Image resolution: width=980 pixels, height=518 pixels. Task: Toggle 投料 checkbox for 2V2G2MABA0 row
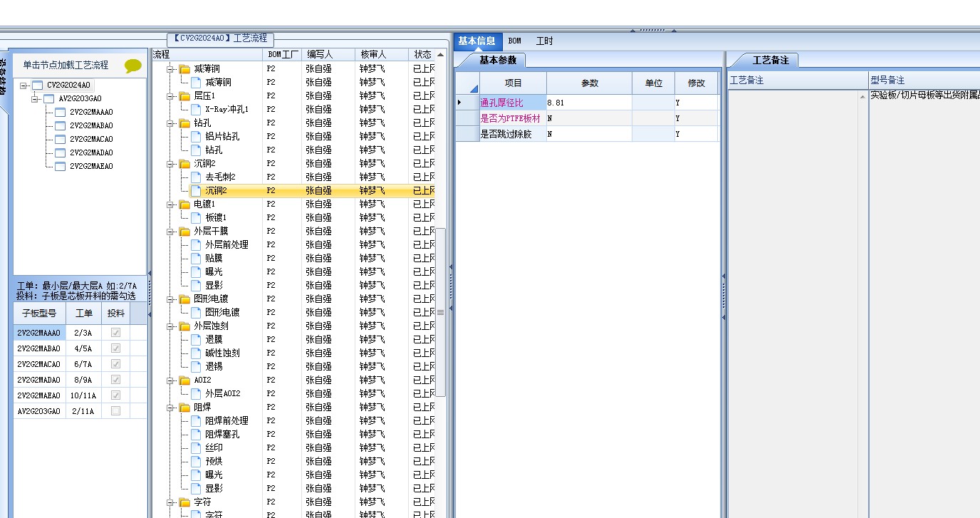(x=115, y=348)
